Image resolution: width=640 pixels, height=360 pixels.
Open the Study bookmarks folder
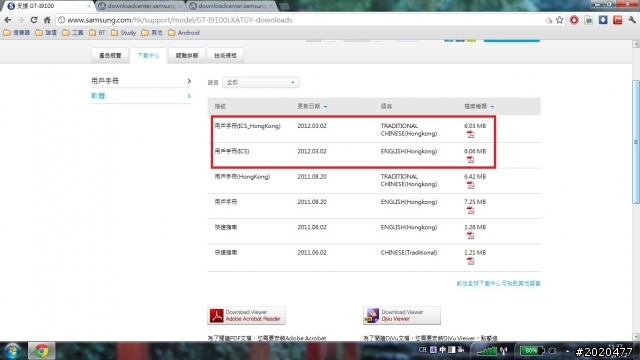pyautogui.click(x=123, y=33)
